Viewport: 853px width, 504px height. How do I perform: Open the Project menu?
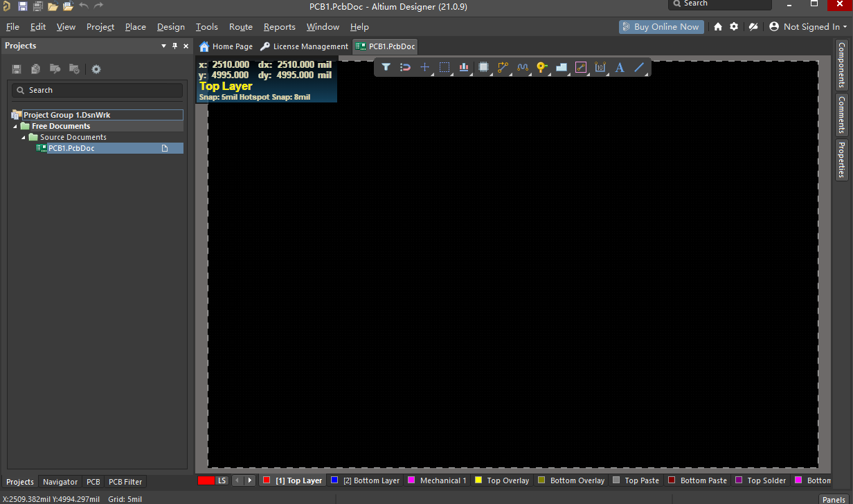point(100,26)
